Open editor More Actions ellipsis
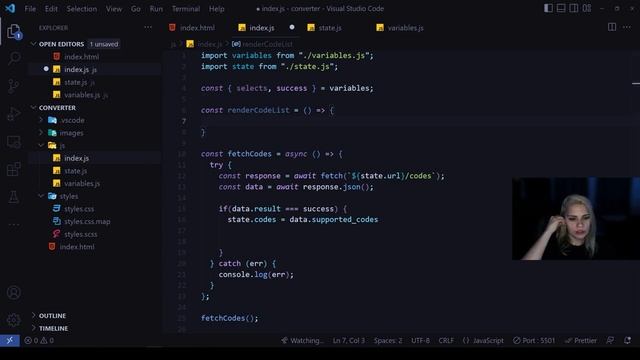The image size is (640, 360). tap(627, 27)
